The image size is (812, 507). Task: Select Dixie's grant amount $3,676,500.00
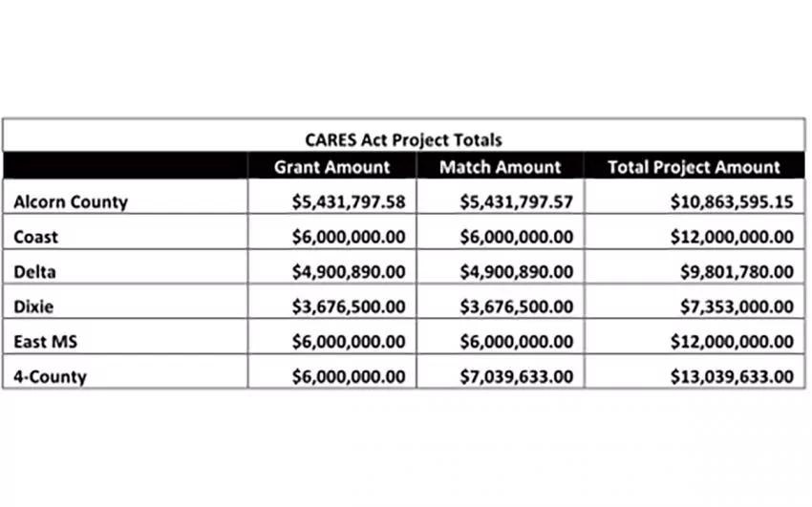(x=348, y=306)
